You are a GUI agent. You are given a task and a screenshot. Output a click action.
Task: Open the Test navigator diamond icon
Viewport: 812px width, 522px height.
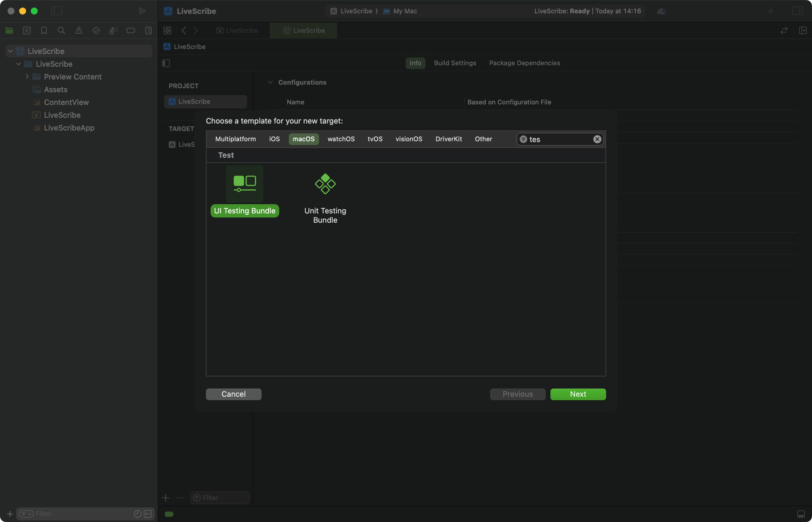pyautogui.click(x=96, y=30)
